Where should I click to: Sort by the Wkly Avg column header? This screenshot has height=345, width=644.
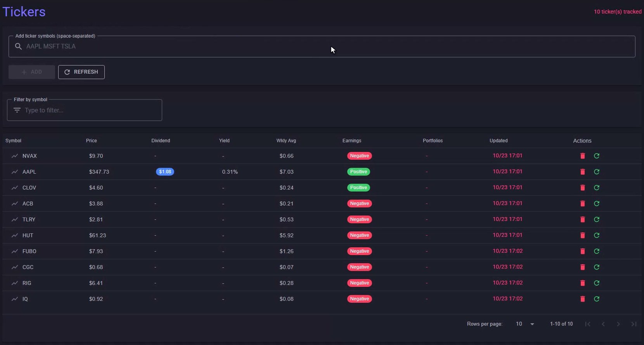point(286,141)
